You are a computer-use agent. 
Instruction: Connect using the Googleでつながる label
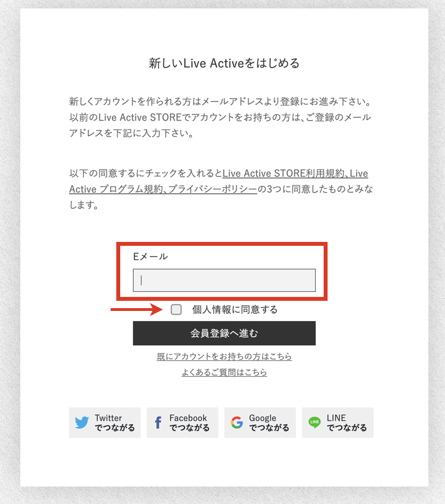269,423
